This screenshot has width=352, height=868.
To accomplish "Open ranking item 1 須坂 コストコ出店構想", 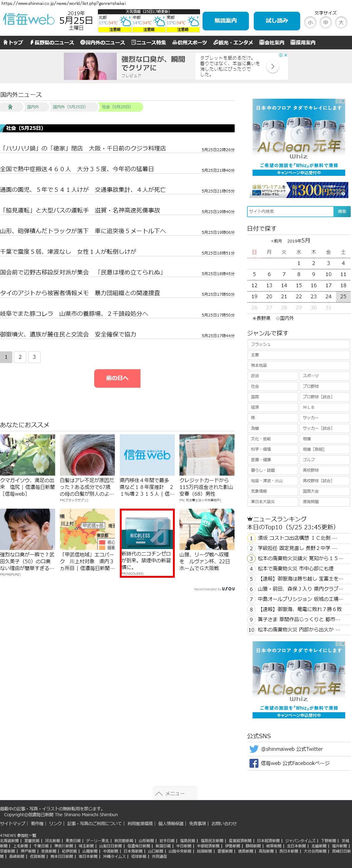I will click(297, 538).
